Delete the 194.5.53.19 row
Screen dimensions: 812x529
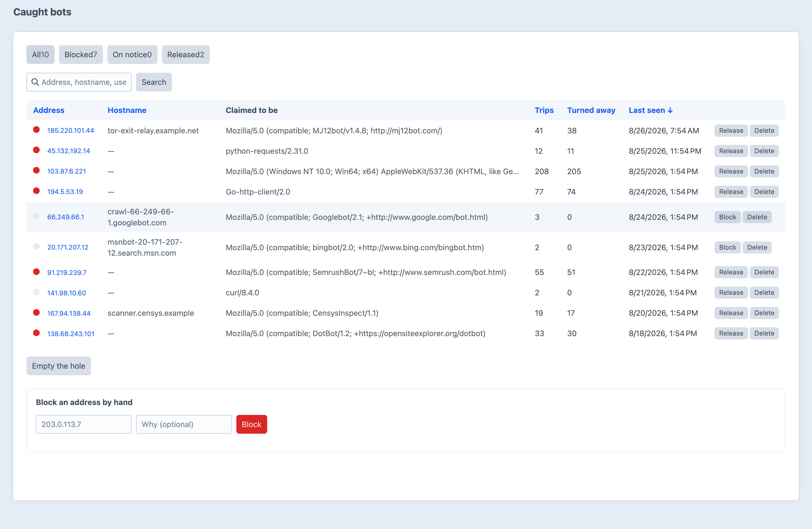click(764, 192)
